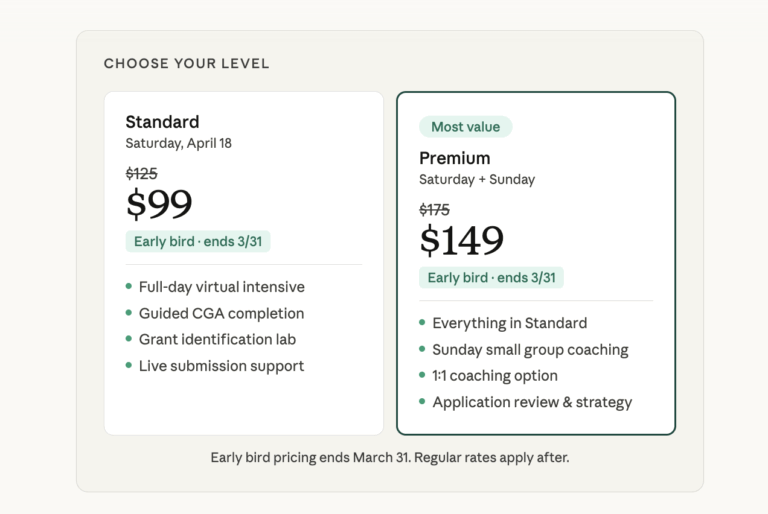Click Grant identification lab feature

coord(217,339)
